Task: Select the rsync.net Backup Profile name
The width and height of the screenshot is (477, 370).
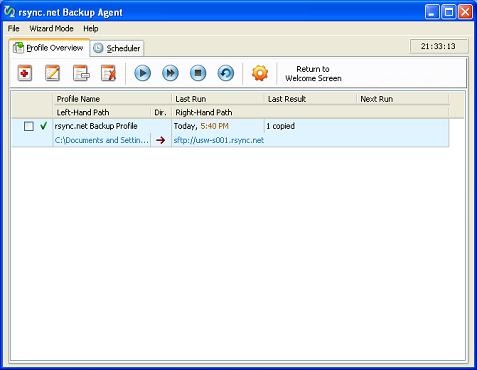Action: coord(96,126)
